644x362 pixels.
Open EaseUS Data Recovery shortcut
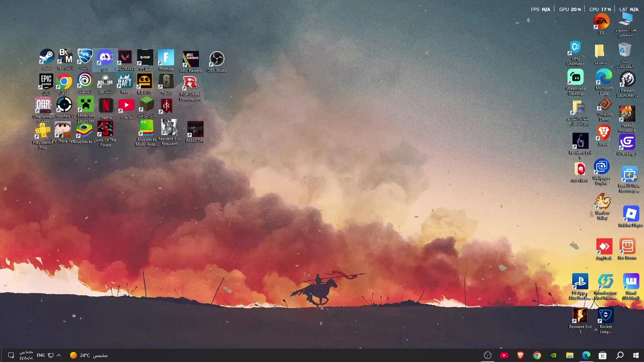[x=629, y=179]
